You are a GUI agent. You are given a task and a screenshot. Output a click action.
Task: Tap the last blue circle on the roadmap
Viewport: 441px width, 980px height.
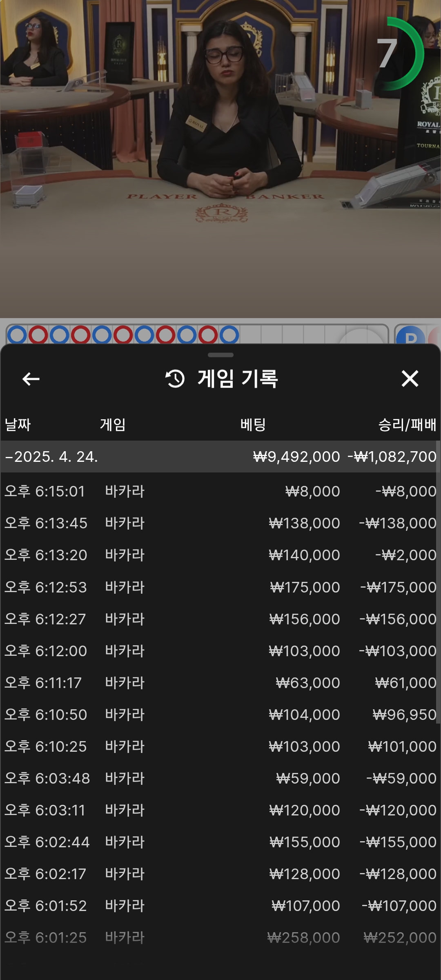229,335
